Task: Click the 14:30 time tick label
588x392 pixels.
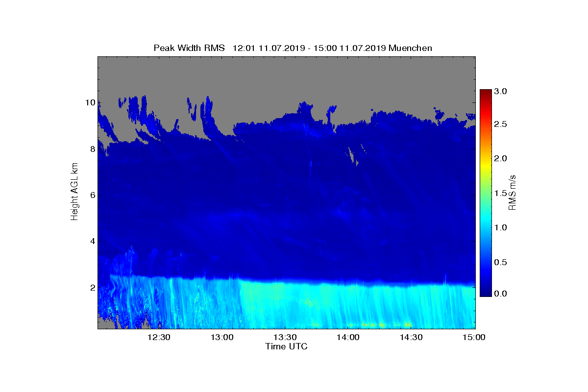Action: tap(411, 337)
